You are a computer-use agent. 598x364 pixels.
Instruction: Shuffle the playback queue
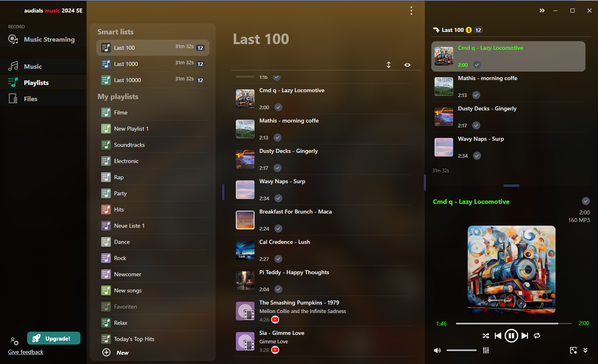[486, 336]
